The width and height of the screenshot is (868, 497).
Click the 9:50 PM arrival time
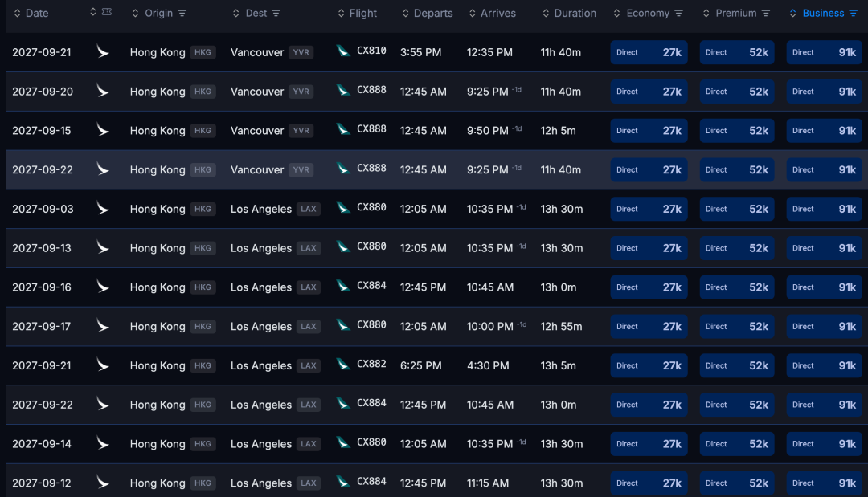pos(488,131)
